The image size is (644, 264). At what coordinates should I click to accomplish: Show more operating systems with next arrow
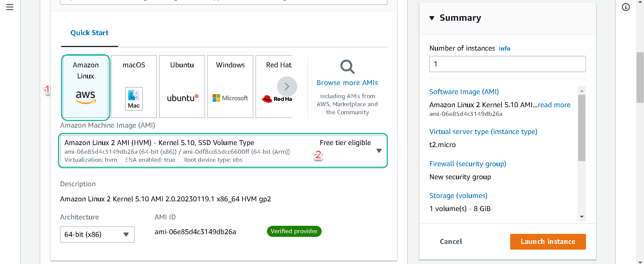pyautogui.click(x=287, y=86)
